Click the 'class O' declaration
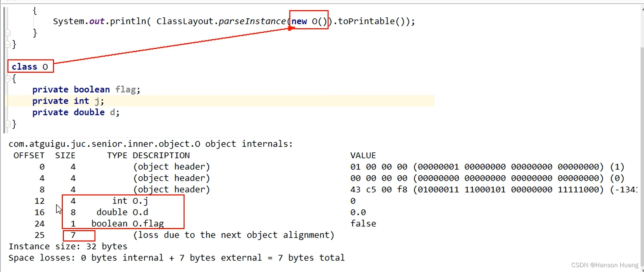644x272 pixels. [30, 67]
